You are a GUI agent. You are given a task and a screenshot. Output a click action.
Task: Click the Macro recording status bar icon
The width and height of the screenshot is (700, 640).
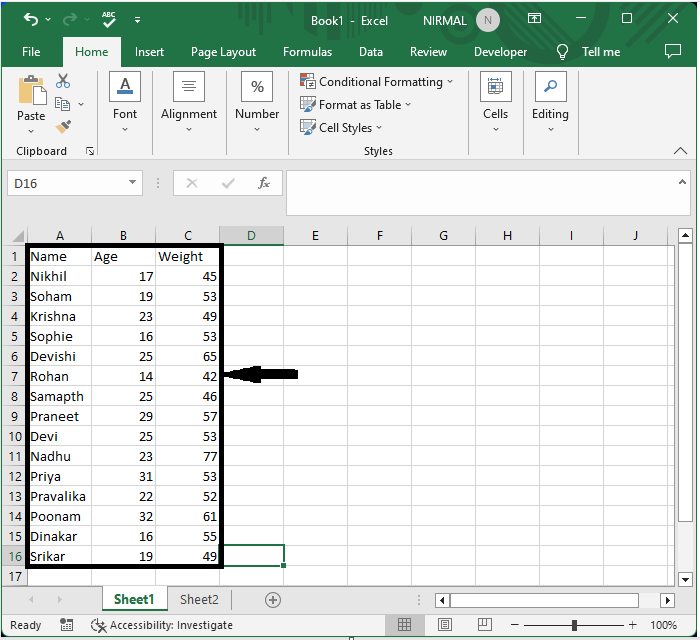67,625
